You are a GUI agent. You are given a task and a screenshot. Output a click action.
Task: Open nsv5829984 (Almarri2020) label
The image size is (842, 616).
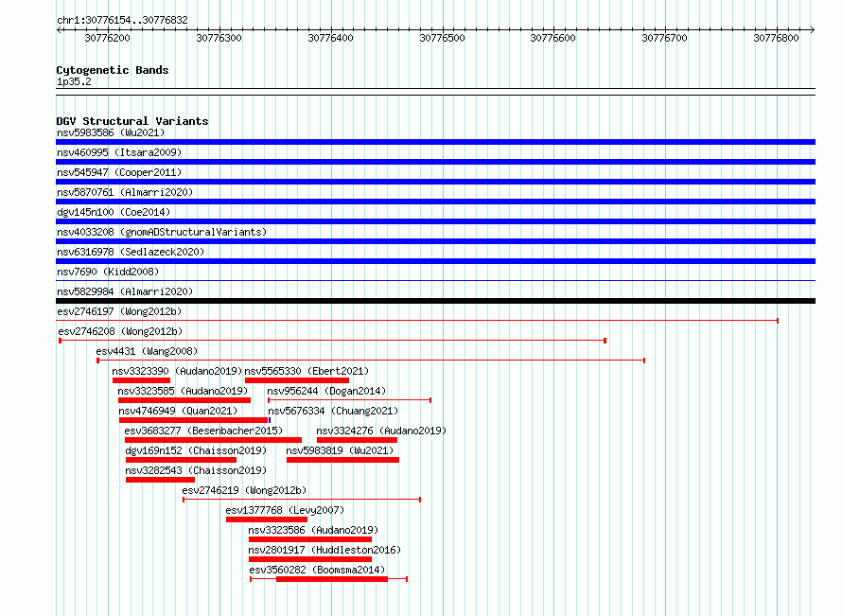coord(125,291)
